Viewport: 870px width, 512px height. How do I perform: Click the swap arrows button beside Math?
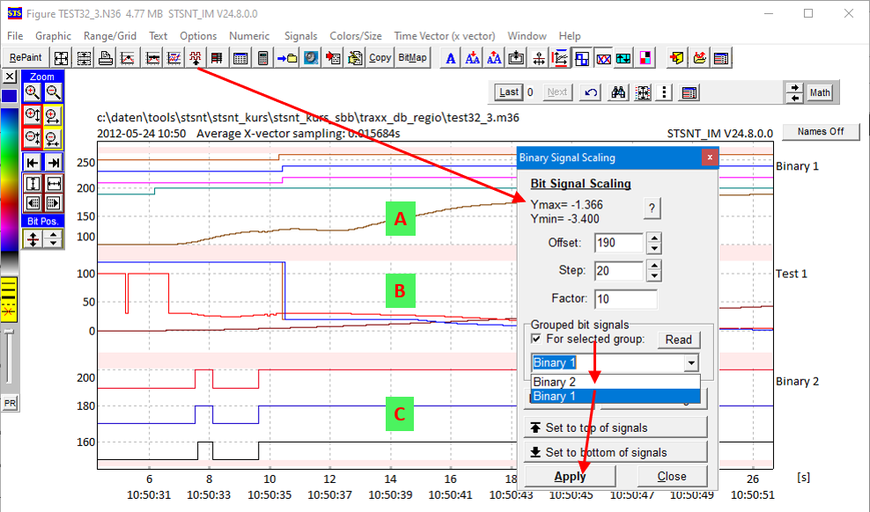[795, 93]
